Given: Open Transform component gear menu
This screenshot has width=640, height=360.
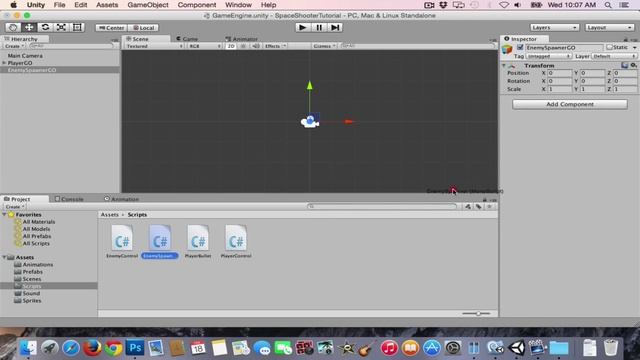Looking at the screenshot, I should (633, 65).
